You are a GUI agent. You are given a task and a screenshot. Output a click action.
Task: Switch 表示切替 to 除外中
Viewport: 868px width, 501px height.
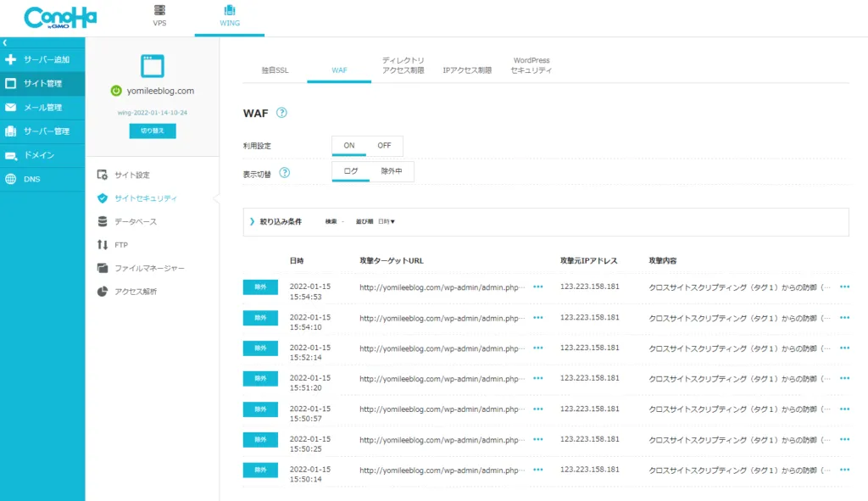pyautogui.click(x=392, y=171)
